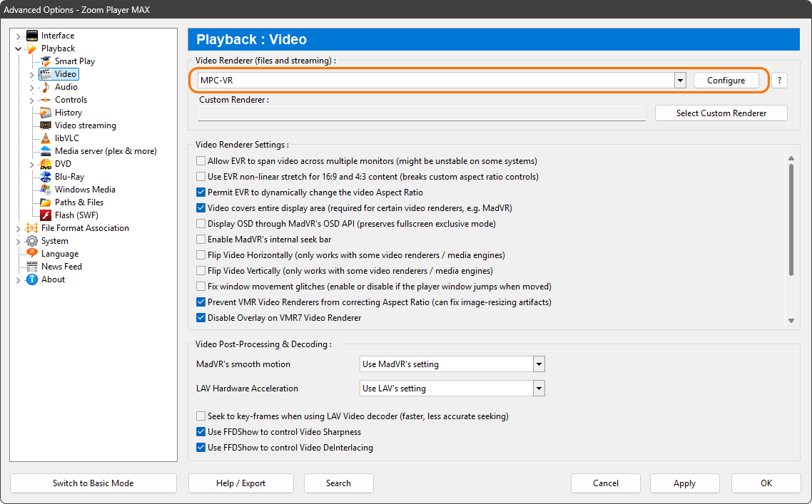Open LAV Hardware Acceleration dropdown
812x504 pixels.
point(539,389)
